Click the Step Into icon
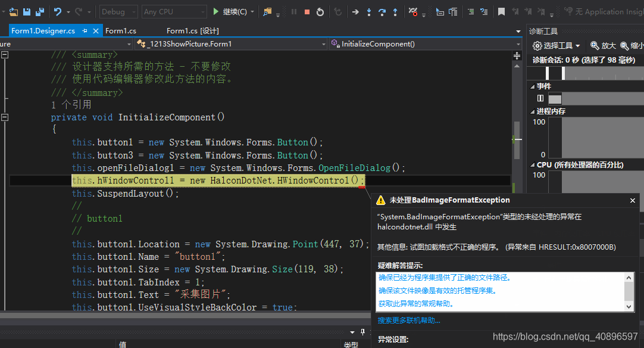The width and height of the screenshot is (644, 348). tap(369, 11)
